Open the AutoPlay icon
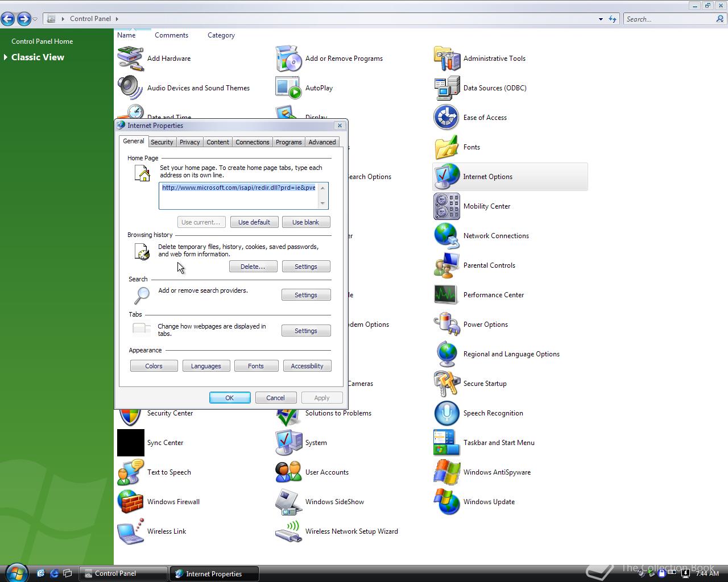 click(288, 88)
